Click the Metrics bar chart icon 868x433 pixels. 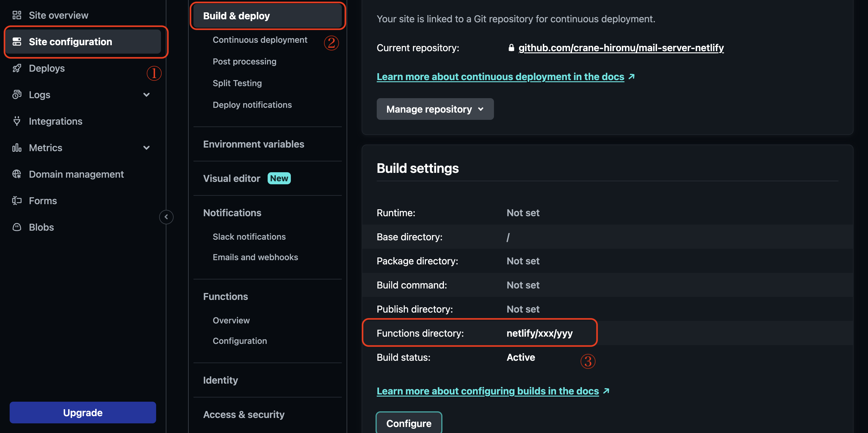pos(17,148)
